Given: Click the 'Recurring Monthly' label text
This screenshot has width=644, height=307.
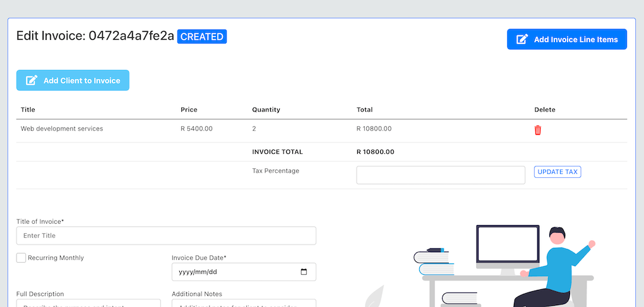Looking at the screenshot, I should (56, 258).
